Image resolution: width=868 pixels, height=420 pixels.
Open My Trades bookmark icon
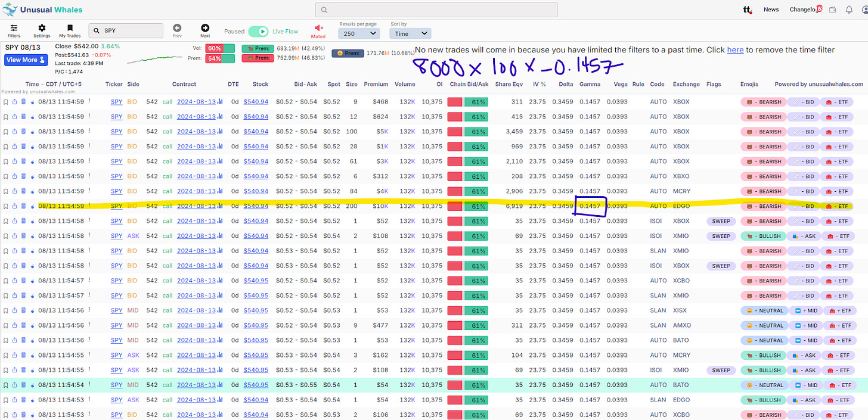[x=70, y=28]
